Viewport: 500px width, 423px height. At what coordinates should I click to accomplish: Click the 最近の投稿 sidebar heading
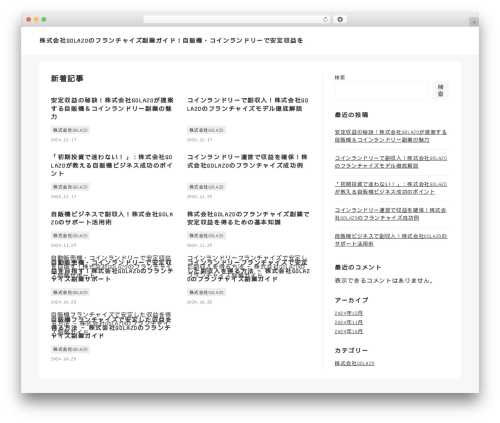[351, 115]
